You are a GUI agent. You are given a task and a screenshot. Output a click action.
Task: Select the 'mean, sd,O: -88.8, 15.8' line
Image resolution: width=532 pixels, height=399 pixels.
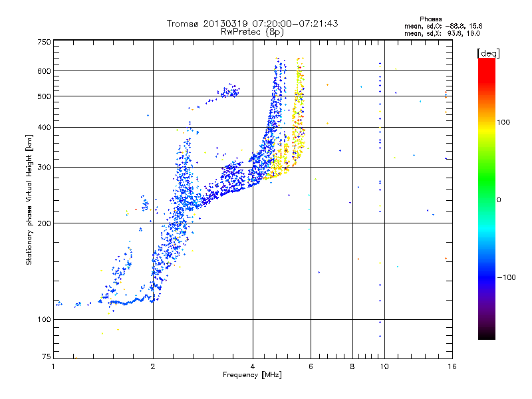pos(443,26)
